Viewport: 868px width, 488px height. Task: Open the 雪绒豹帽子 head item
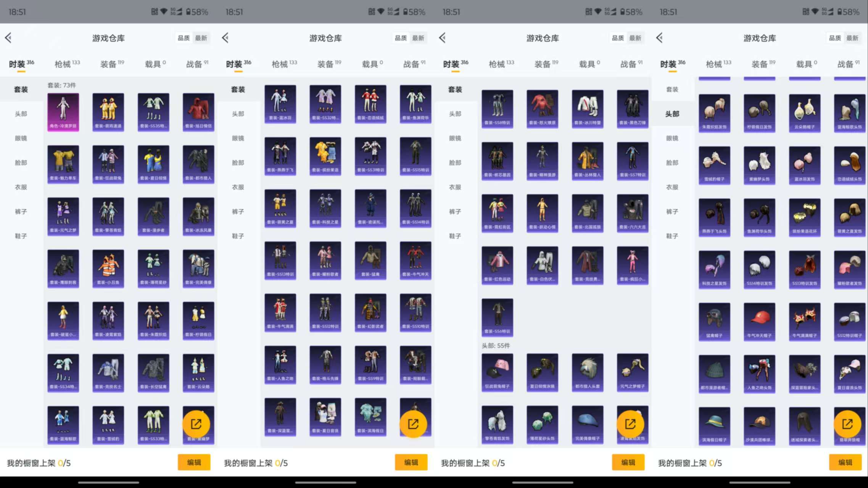(714, 164)
